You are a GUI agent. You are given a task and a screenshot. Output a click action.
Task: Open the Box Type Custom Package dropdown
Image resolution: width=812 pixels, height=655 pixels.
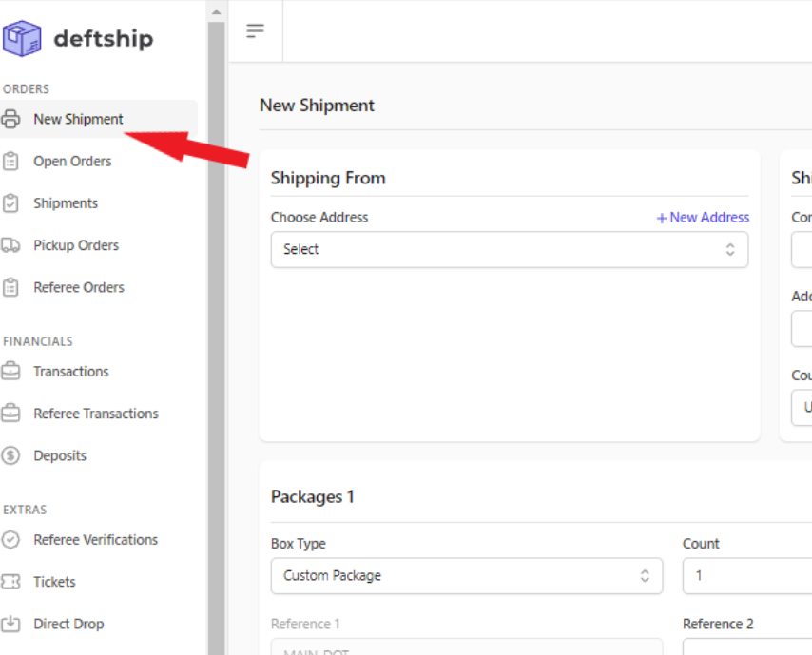467,576
